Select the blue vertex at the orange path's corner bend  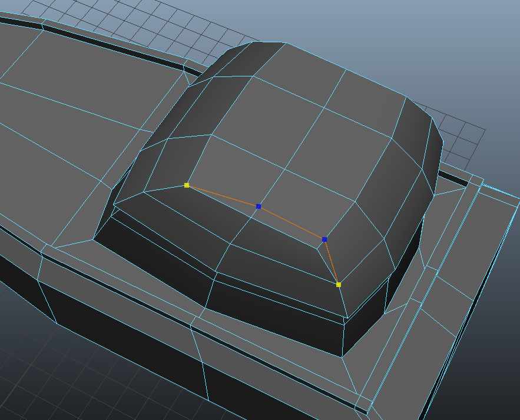(324, 239)
